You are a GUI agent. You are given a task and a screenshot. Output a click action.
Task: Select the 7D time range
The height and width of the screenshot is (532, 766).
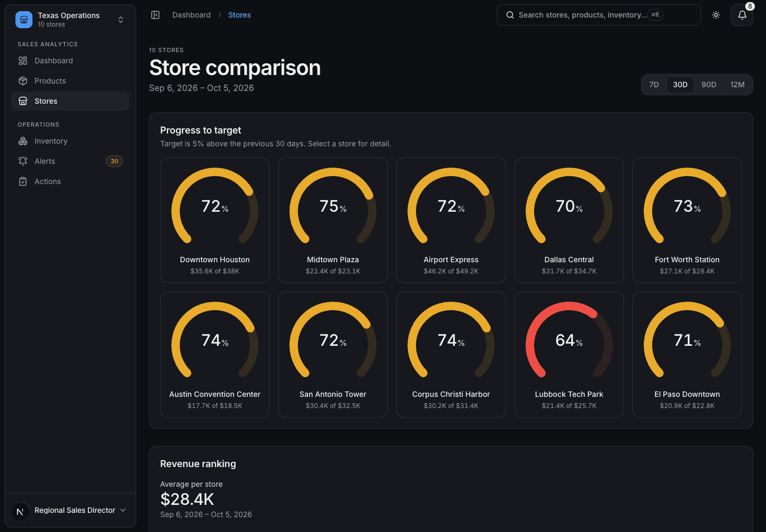point(654,85)
